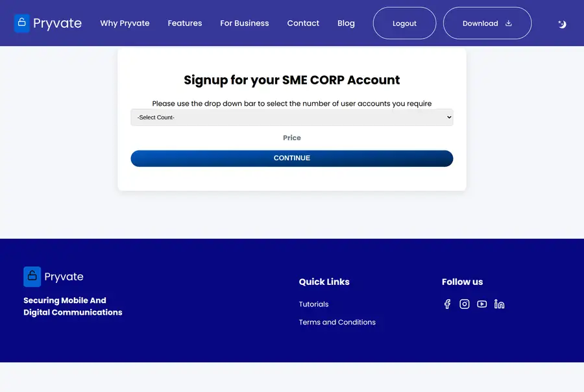Open the Instagram icon in footer
Image resolution: width=584 pixels, height=392 pixels.
(x=465, y=304)
